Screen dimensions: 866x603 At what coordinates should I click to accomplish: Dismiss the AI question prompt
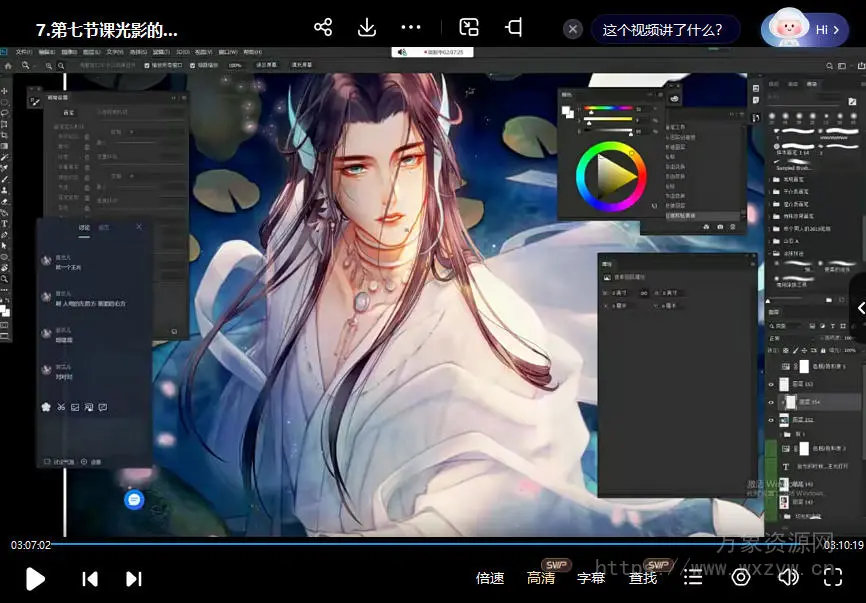573,29
